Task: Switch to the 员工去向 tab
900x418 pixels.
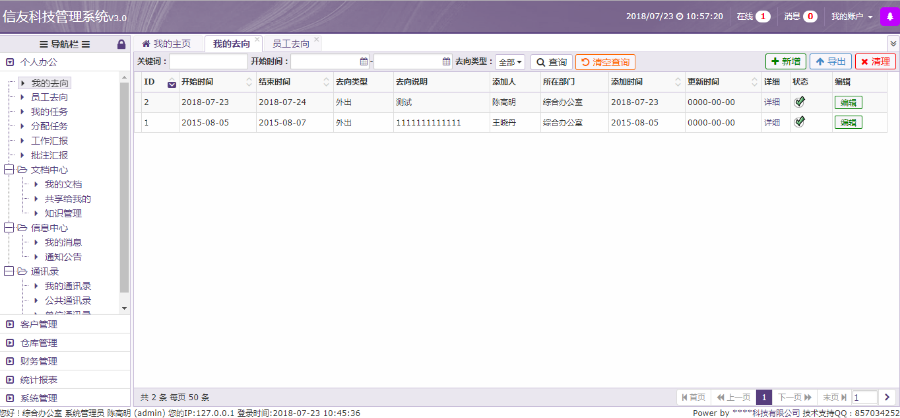Action: 290,44
